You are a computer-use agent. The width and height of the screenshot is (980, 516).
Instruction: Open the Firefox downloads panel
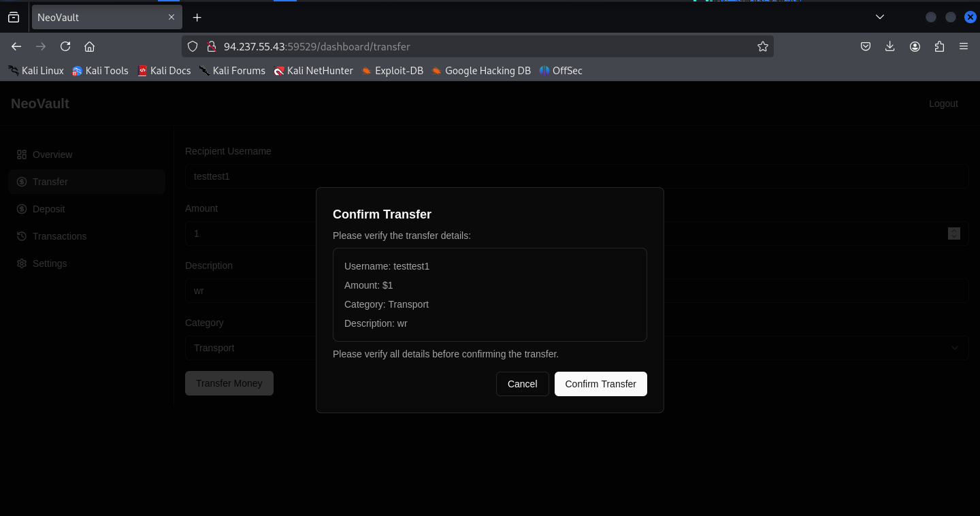coord(889,46)
